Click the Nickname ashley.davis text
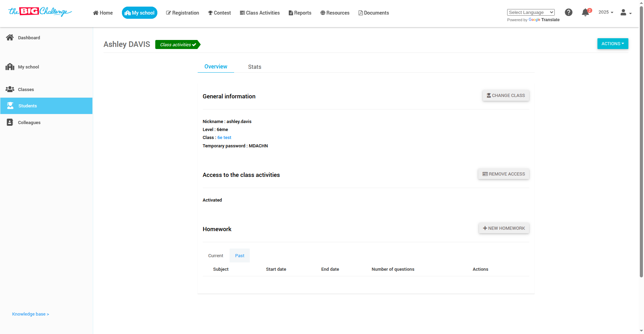This screenshot has height=334, width=644. pos(227,122)
